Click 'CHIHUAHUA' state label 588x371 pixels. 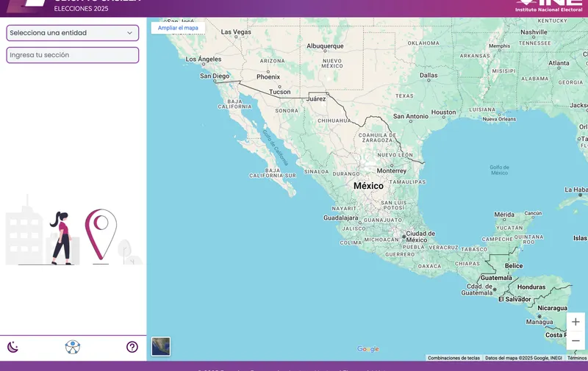click(x=334, y=120)
